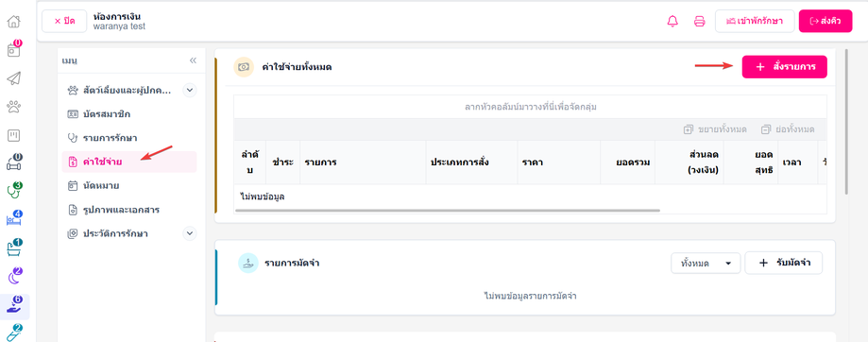Open the notification bell icon

[672, 22]
